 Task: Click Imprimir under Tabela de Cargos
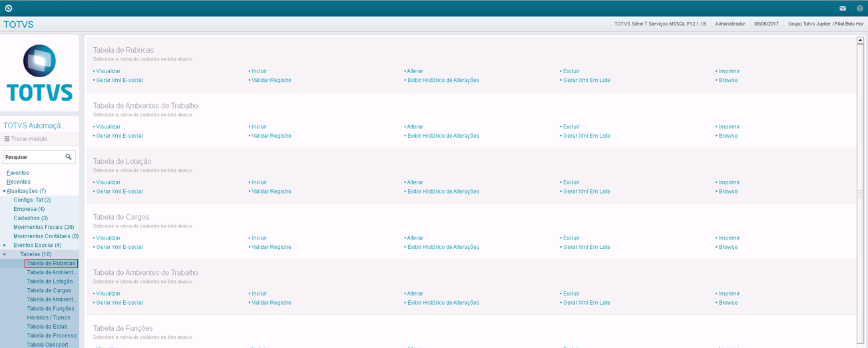(729, 238)
